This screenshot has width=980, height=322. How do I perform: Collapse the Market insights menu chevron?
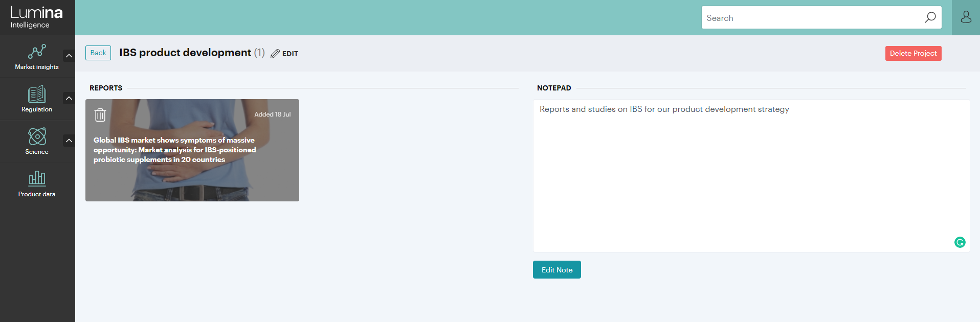point(69,56)
